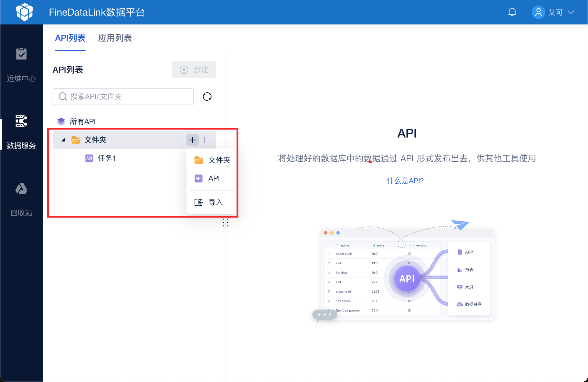Select 导入 from the popup menu
The width and height of the screenshot is (588, 382).
click(215, 202)
